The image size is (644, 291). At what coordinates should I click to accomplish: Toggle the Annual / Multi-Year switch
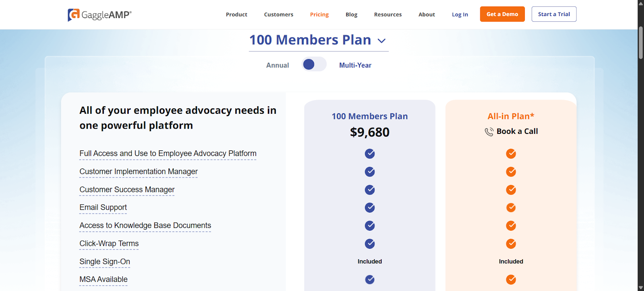pos(314,64)
